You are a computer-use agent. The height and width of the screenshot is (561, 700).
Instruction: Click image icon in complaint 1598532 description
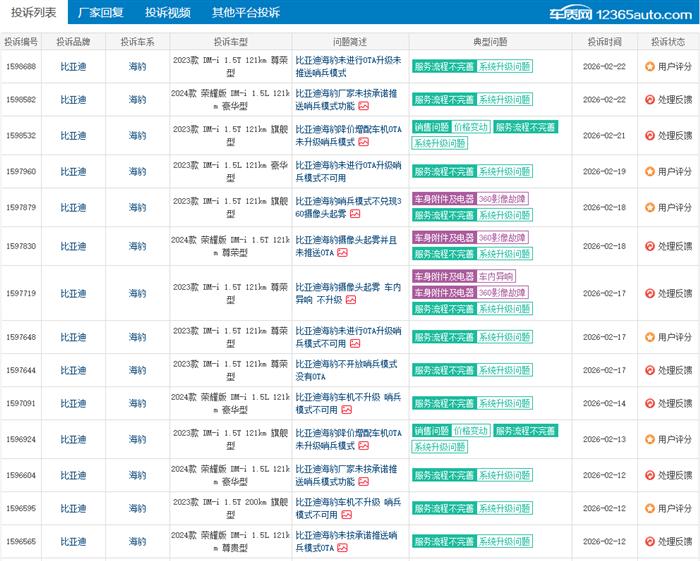[x=363, y=142]
